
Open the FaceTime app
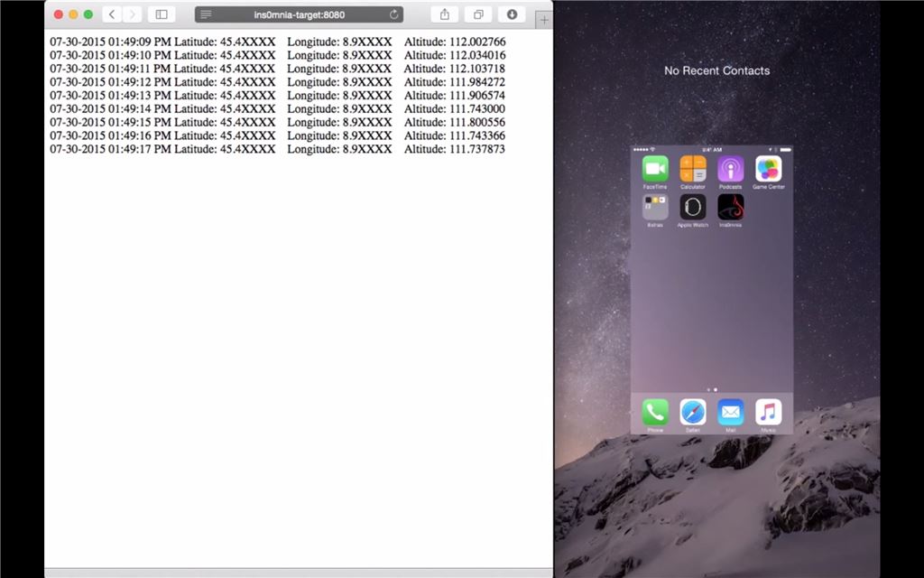(655, 169)
